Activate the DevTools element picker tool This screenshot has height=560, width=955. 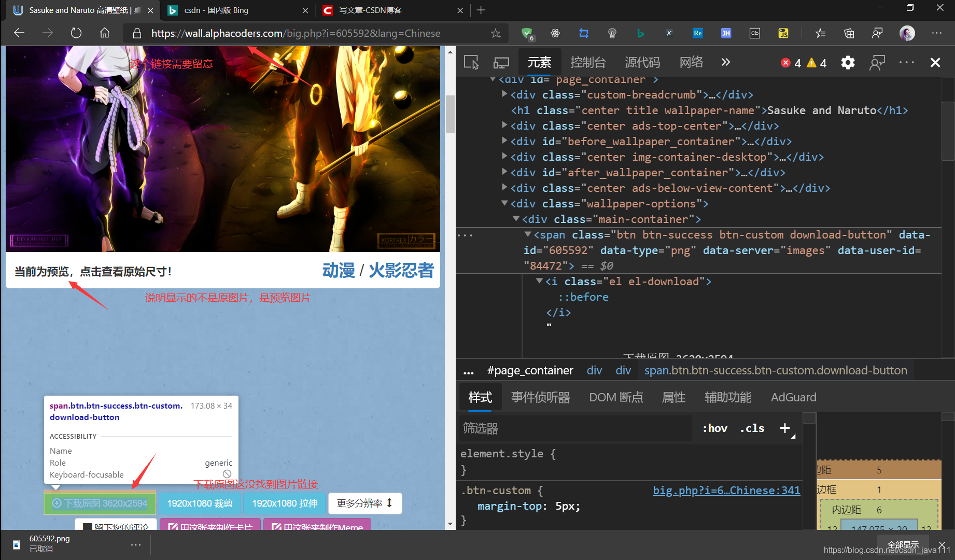(471, 63)
